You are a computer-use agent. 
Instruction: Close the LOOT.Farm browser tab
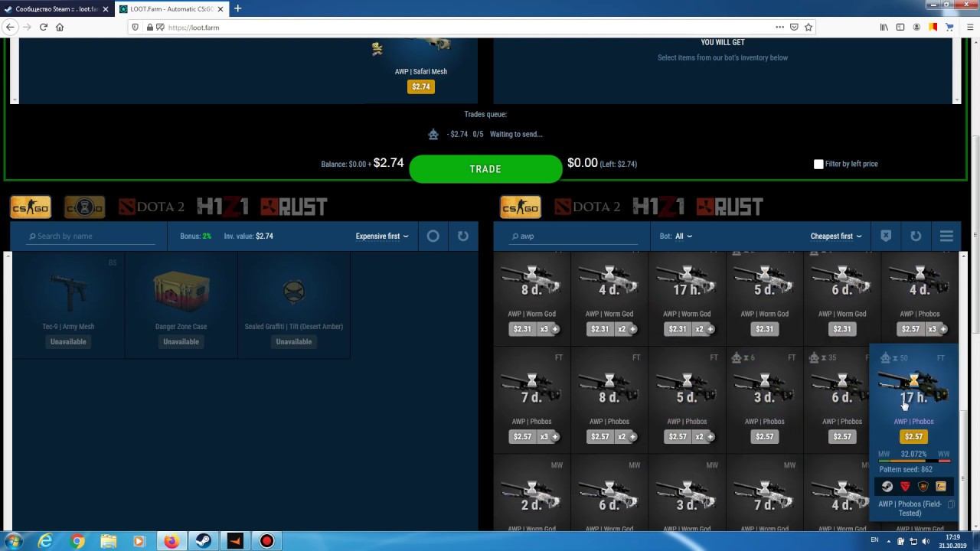point(220,8)
